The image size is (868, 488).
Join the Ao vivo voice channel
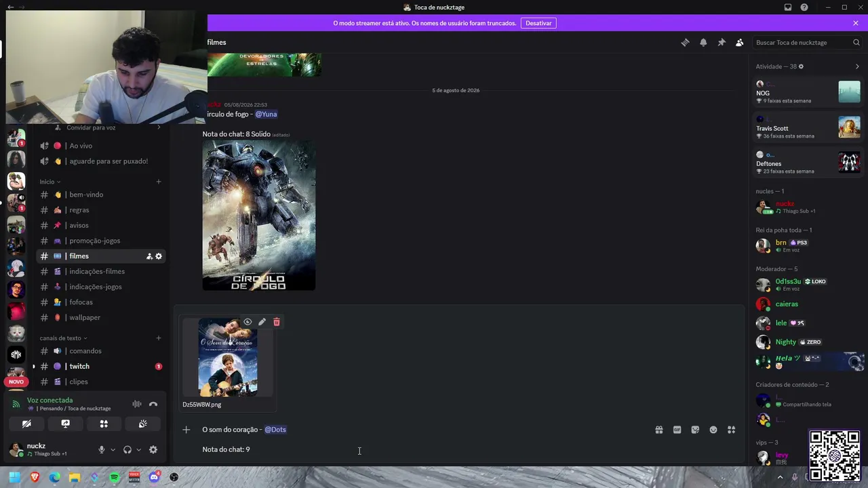100,146
